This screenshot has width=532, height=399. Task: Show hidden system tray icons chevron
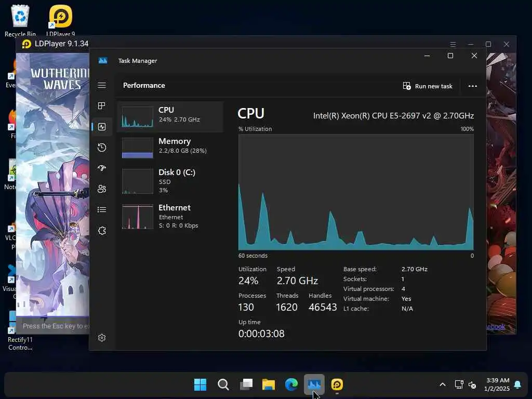443,384
